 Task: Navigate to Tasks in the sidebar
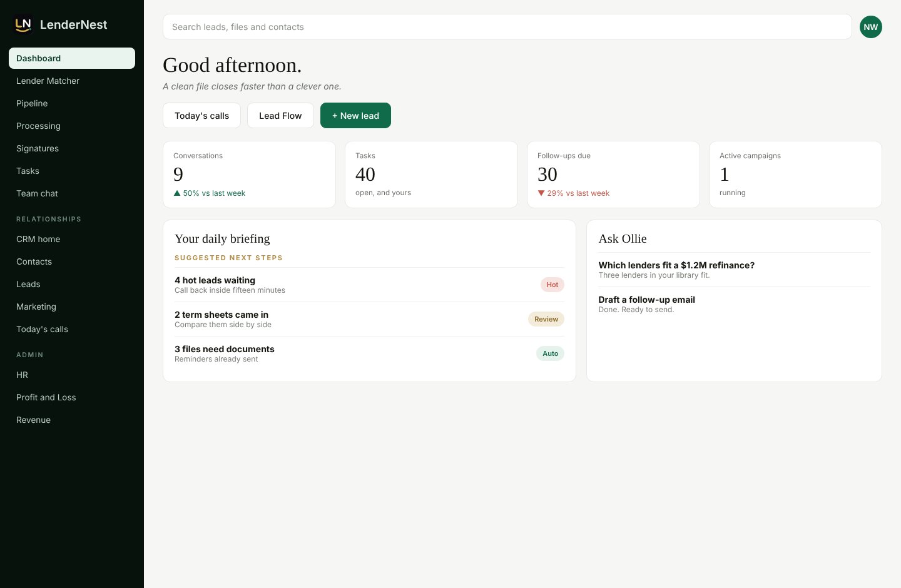tap(72, 171)
